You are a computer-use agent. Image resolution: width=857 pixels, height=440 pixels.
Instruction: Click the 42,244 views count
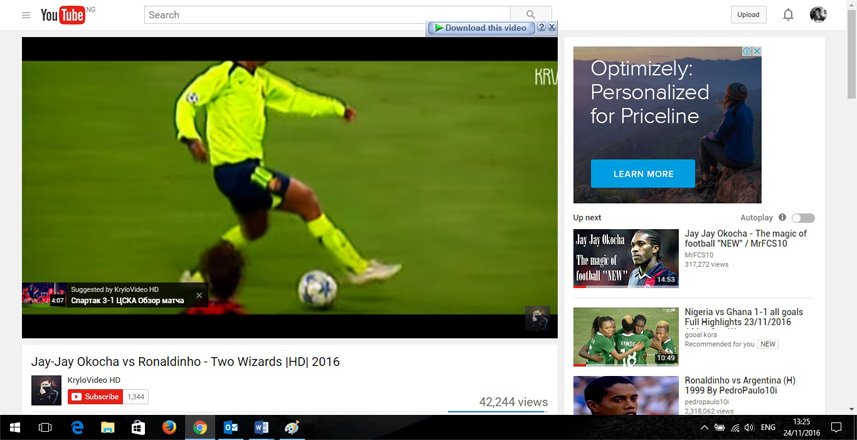tap(513, 402)
